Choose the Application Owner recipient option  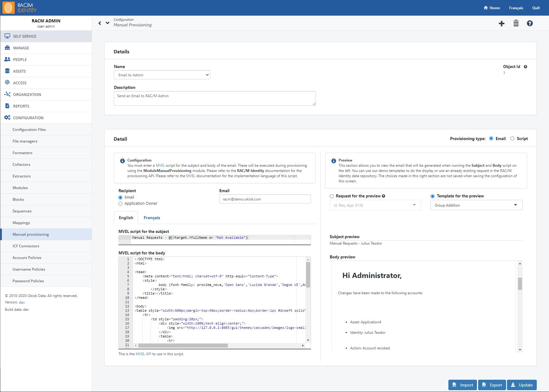pyautogui.click(x=121, y=204)
